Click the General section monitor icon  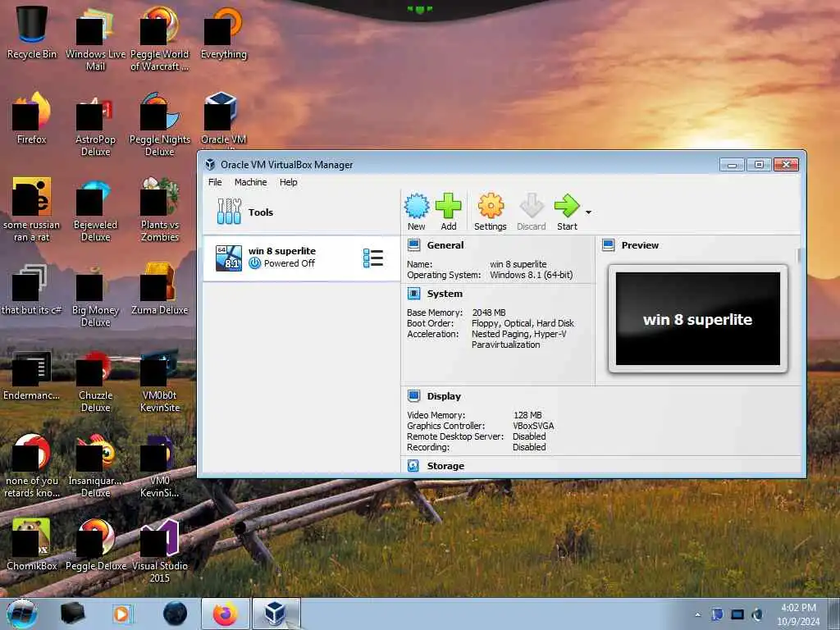pos(413,245)
